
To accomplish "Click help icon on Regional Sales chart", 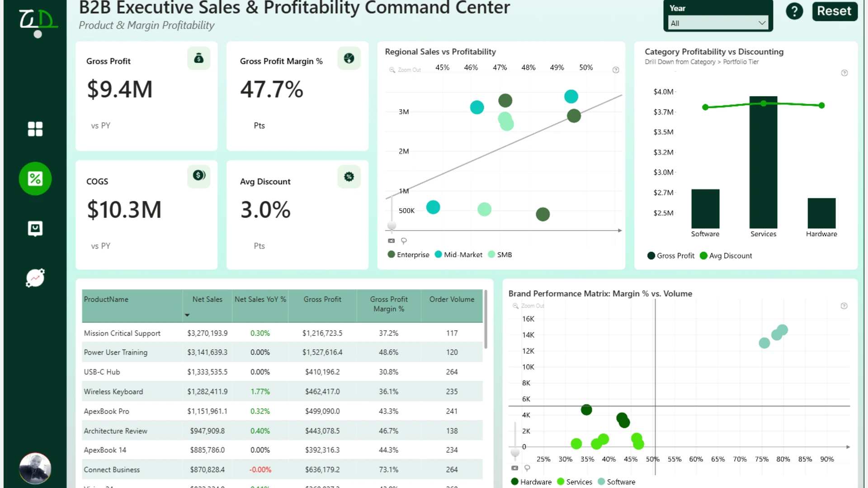I will pos(616,70).
